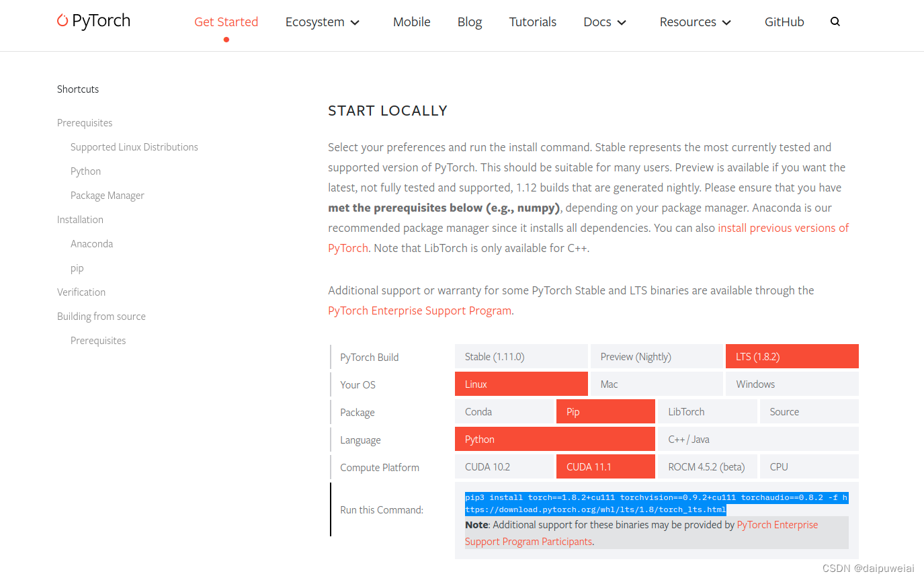Go to the Mobile page
Image resolution: width=924 pixels, height=580 pixels.
click(x=411, y=22)
